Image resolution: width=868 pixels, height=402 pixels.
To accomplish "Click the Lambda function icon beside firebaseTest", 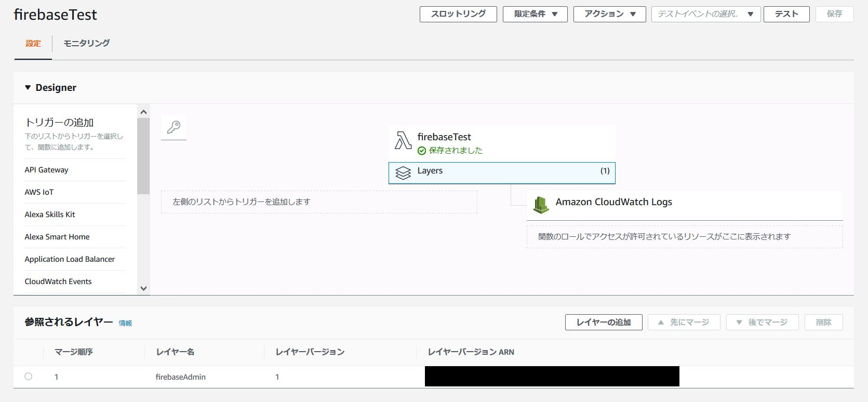I will click(403, 140).
